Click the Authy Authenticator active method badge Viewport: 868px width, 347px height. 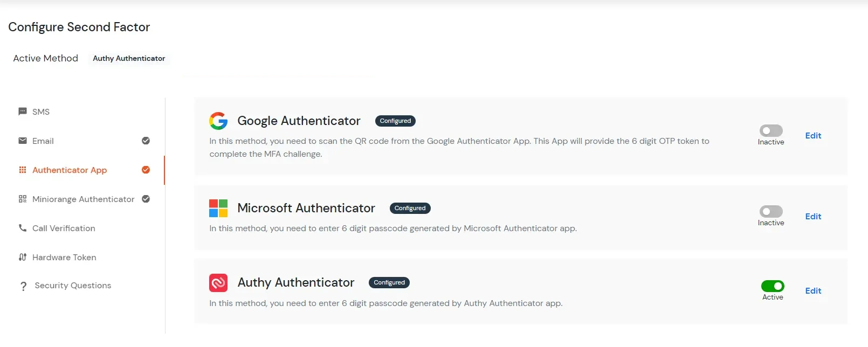129,58
